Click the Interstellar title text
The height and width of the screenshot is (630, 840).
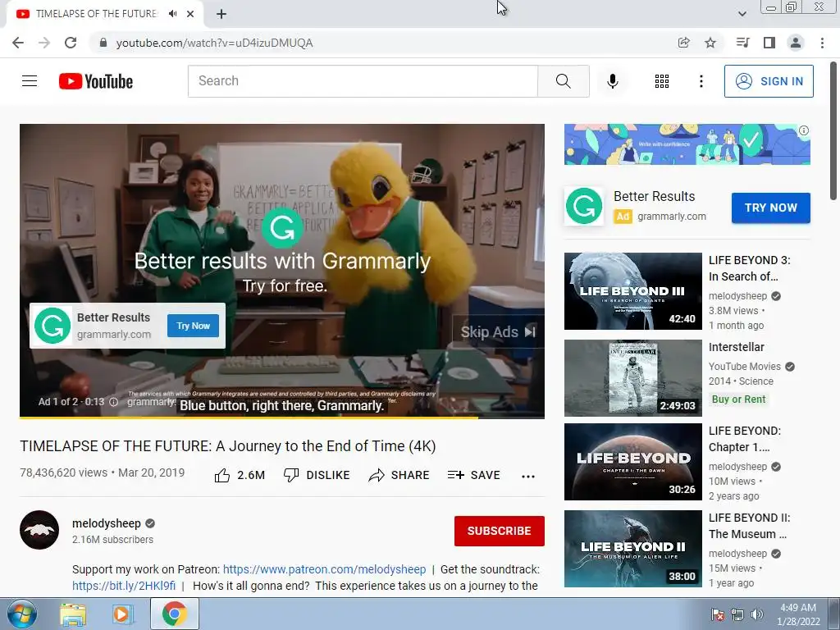click(x=736, y=347)
